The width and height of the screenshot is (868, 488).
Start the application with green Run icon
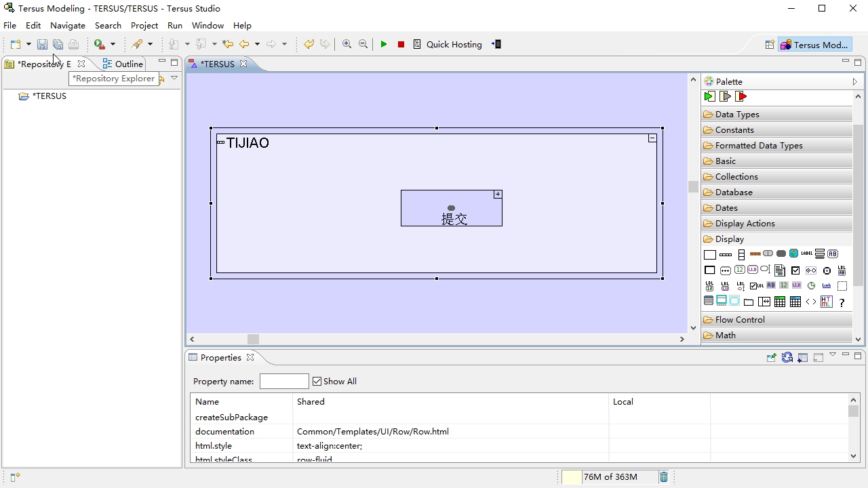pyautogui.click(x=384, y=44)
